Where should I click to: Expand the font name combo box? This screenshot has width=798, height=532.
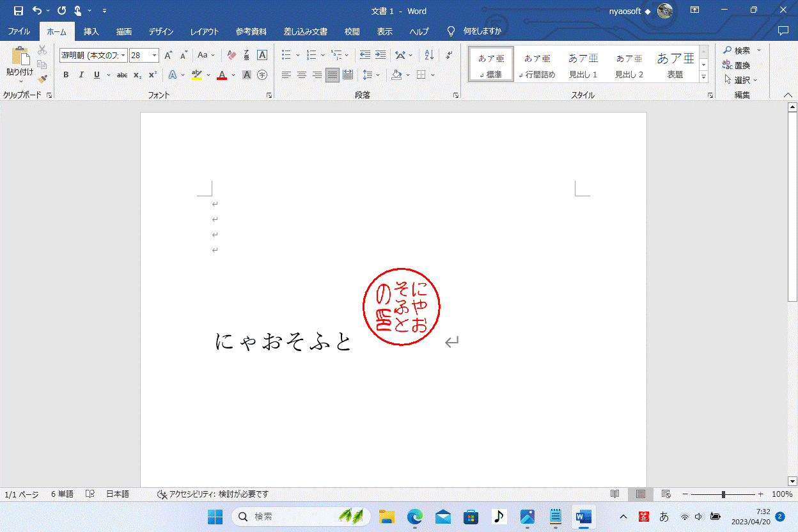tap(123, 56)
